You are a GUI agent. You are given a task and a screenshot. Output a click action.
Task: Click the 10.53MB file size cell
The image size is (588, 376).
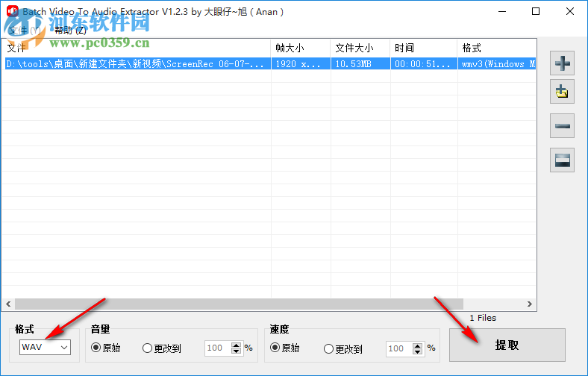[x=360, y=63]
